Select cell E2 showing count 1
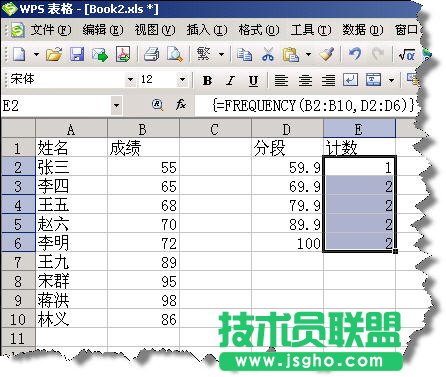Screen dimensions: 446x377 (359, 167)
